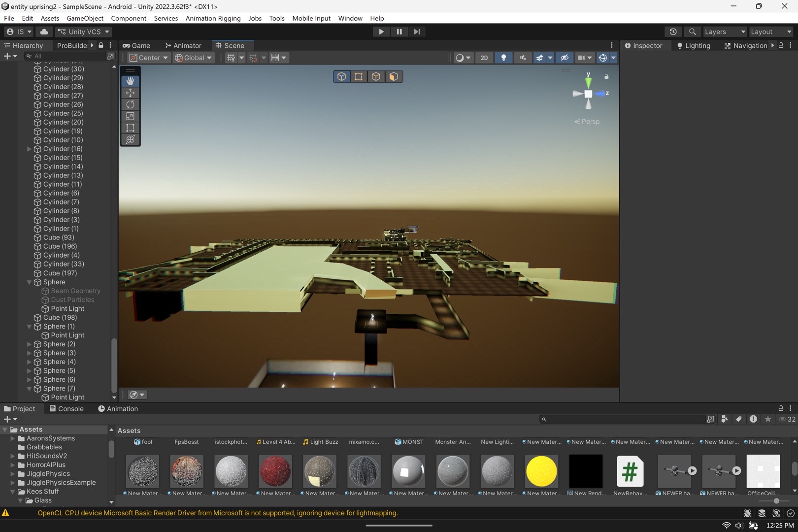The height and width of the screenshot is (532, 798).
Task: Open the Component menu
Action: point(129,18)
